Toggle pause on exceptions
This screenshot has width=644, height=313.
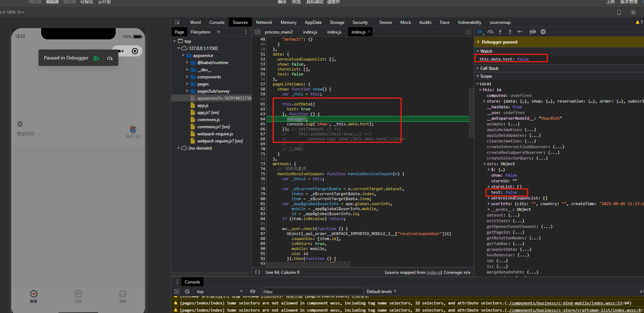tap(543, 32)
